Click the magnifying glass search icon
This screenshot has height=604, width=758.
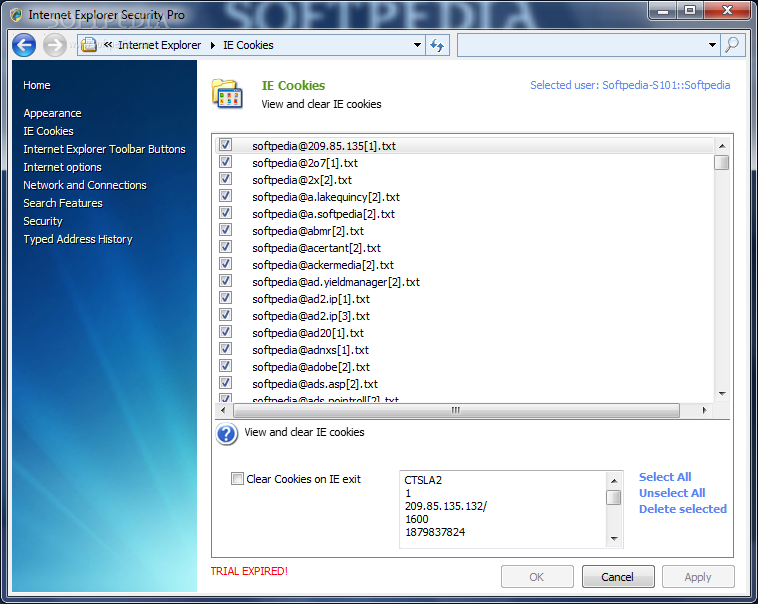coord(732,45)
